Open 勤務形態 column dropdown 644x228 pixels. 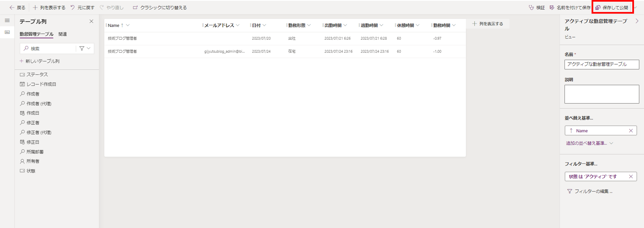pos(309,25)
